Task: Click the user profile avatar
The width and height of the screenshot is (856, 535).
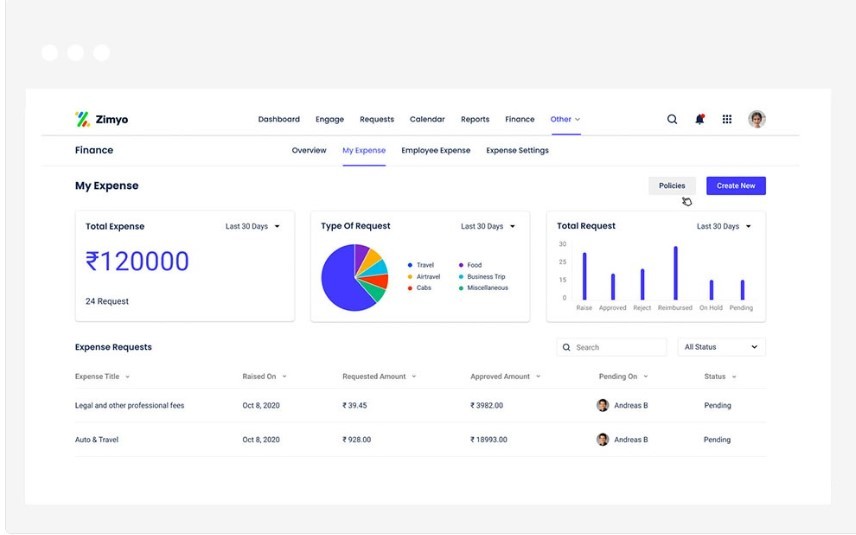Action: (757, 119)
